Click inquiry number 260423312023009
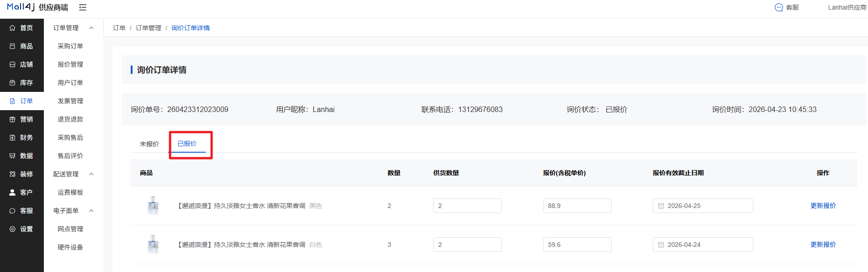This screenshot has height=272, width=868. coord(198,110)
